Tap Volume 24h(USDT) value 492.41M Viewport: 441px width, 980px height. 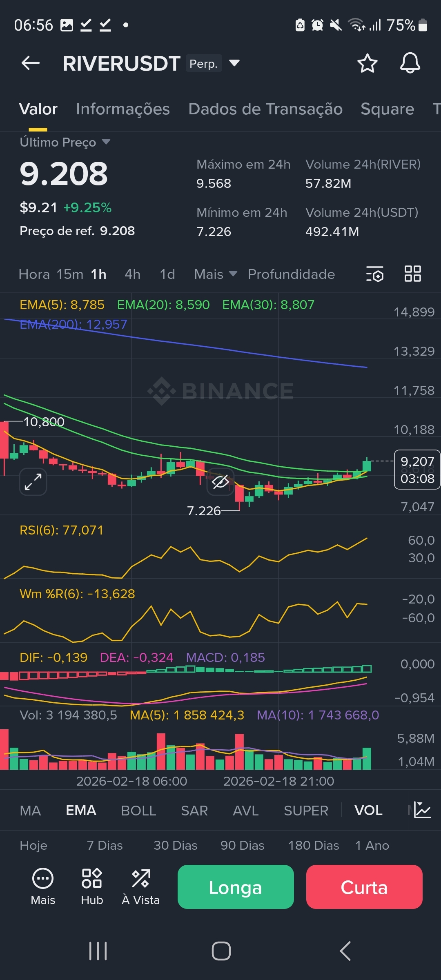click(332, 232)
